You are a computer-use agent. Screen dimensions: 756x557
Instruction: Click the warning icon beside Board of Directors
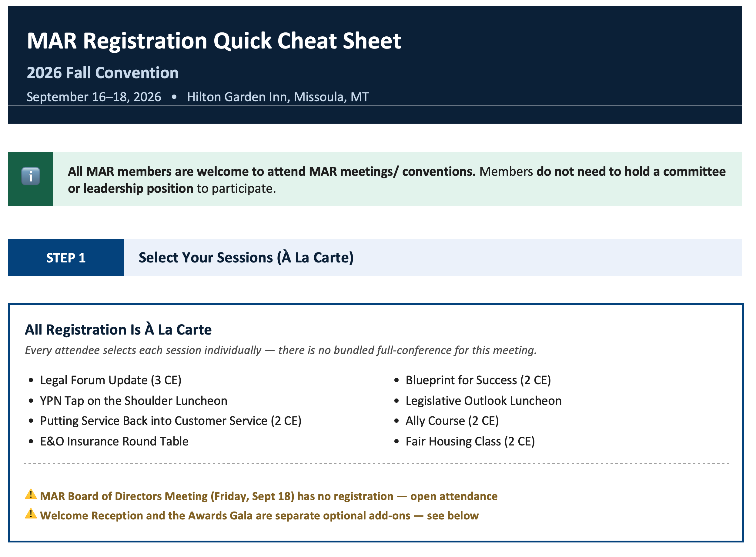pyautogui.click(x=31, y=494)
